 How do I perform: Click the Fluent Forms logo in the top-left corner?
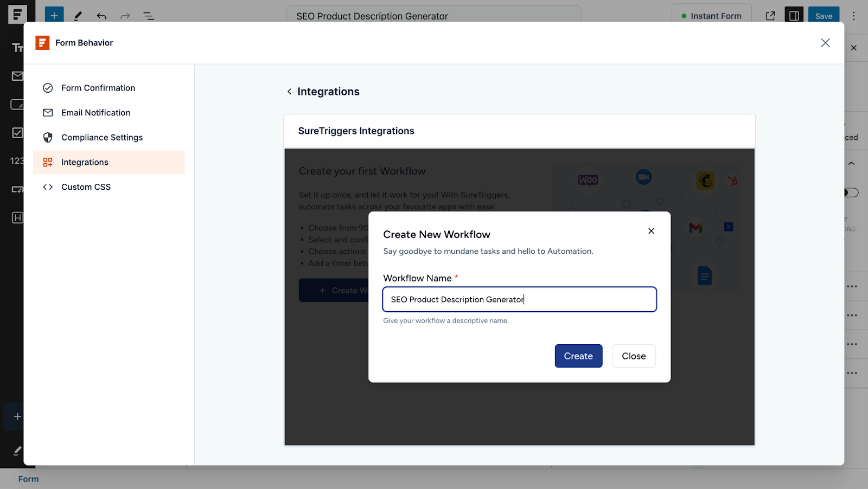pos(17,15)
